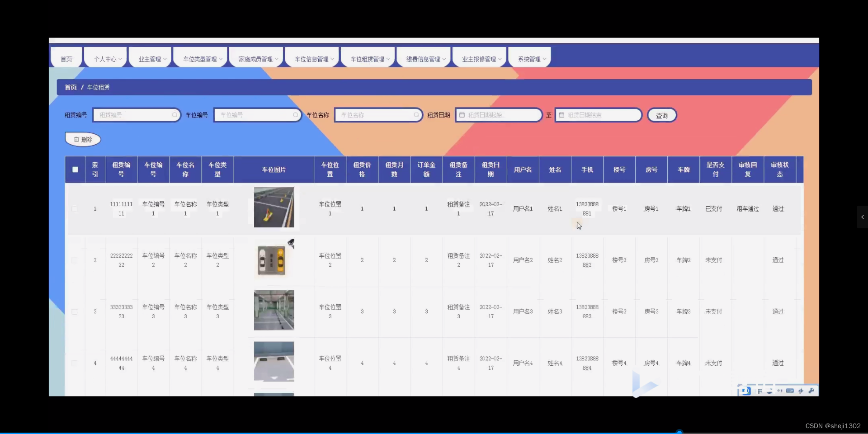This screenshot has height=434, width=868.
Task: Click the trash icon on the 删除 button
Action: click(x=76, y=139)
